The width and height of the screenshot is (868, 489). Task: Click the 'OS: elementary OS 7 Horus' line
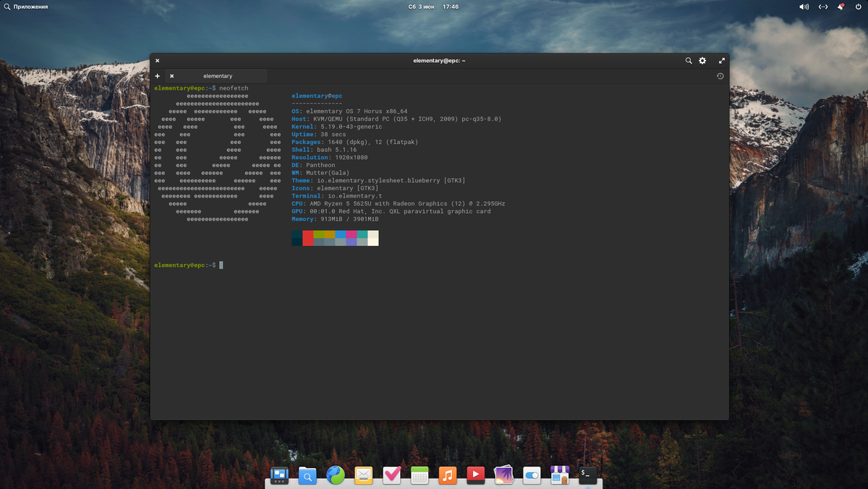click(349, 111)
